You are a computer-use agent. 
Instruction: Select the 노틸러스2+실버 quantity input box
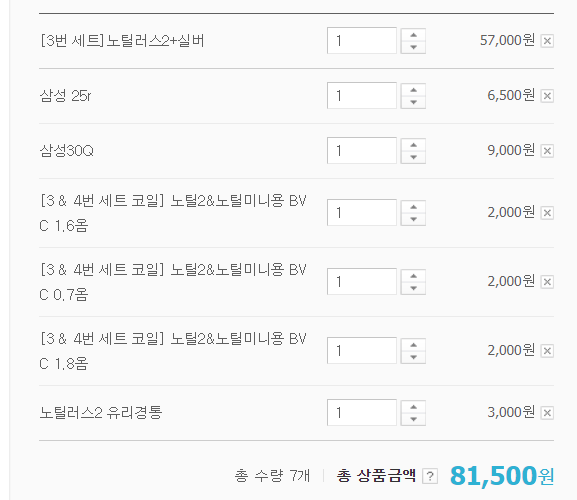(x=362, y=40)
